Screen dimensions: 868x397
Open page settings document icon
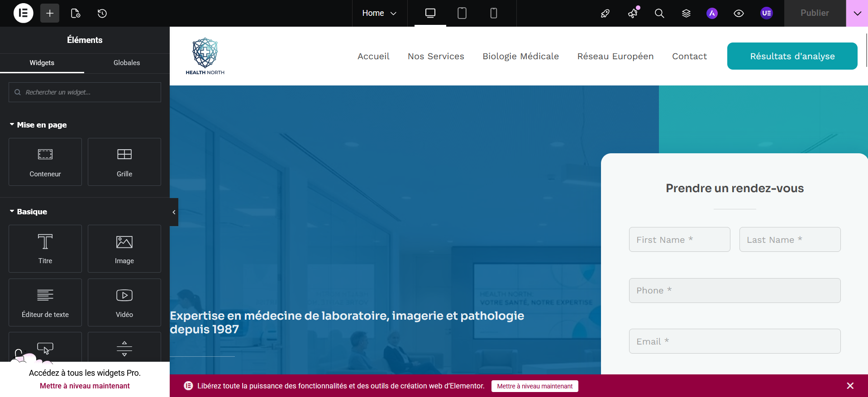76,13
